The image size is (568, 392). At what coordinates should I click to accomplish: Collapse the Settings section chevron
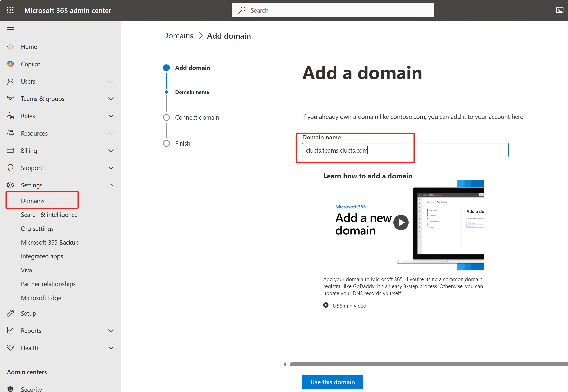point(111,185)
